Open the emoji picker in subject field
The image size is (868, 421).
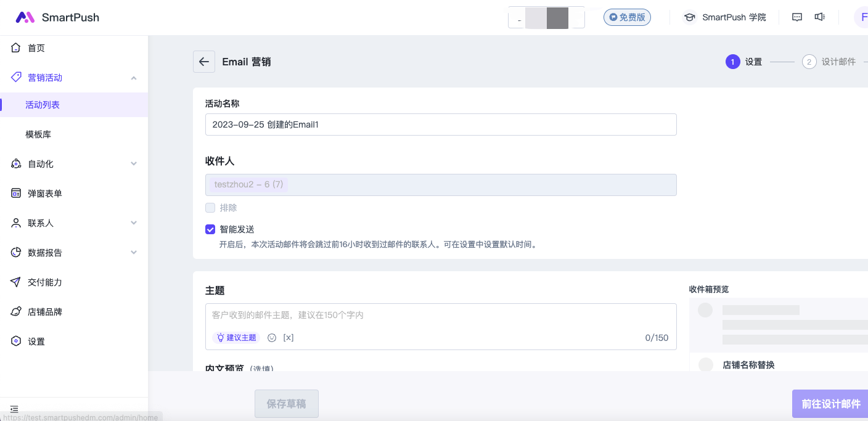coord(272,338)
